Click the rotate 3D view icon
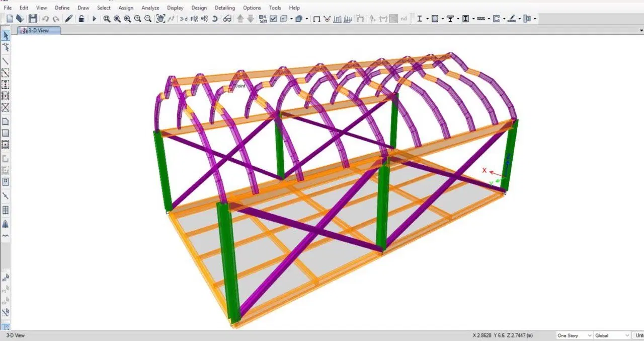Viewport: 644px width, 341px height. point(215,19)
